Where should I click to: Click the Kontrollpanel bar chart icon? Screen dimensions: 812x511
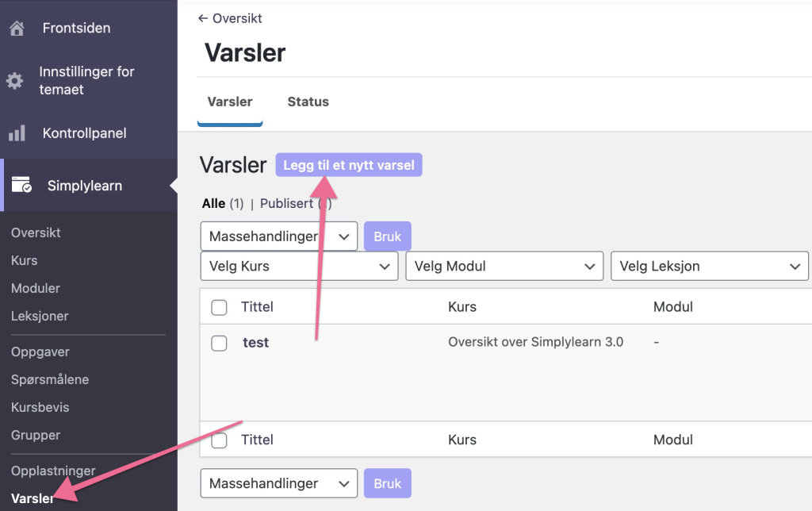17,133
